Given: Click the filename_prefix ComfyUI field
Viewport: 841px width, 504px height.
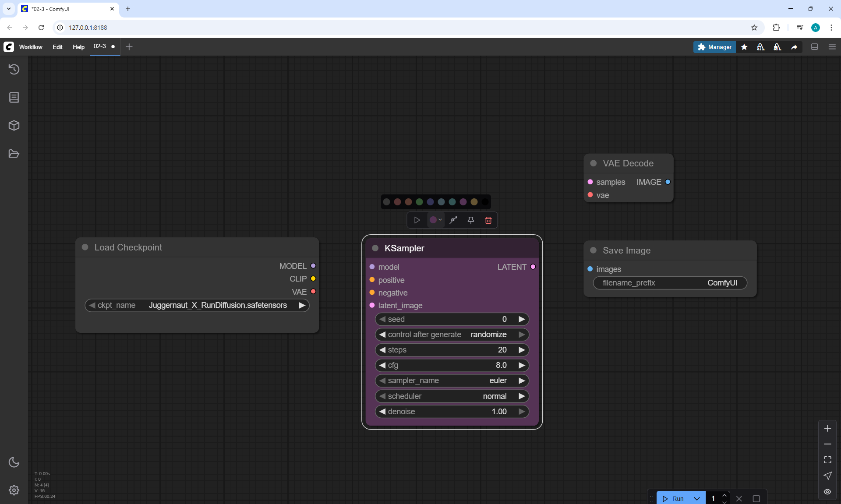Looking at the screenshot, I should [670, 283].
